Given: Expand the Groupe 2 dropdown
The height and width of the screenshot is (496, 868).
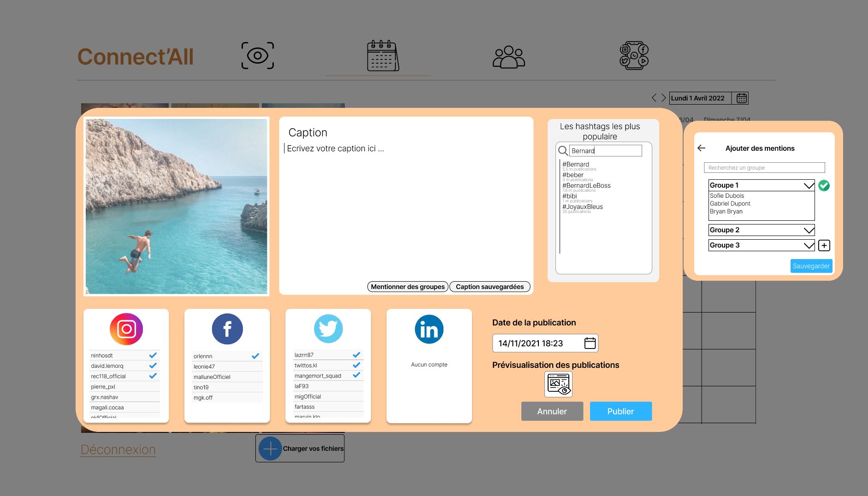Looking at the screenshot, I should pos(762,230).
